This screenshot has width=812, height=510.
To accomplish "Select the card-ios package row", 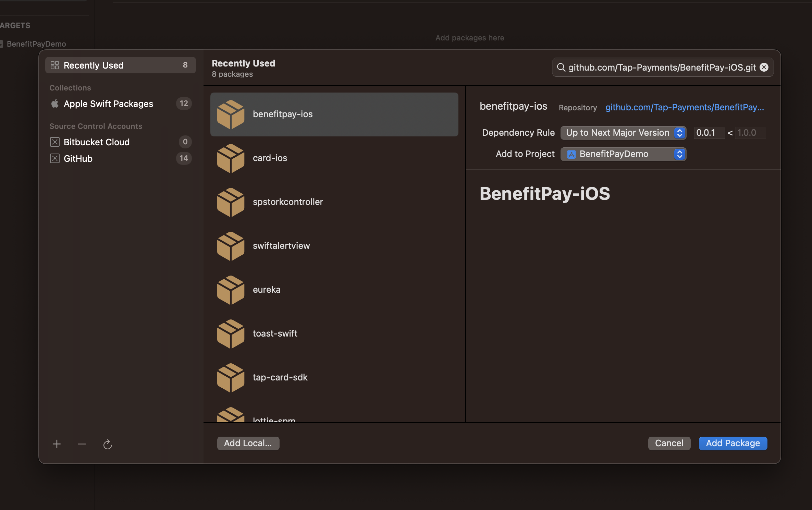I will pyautogui.click(x=334, y=158).
